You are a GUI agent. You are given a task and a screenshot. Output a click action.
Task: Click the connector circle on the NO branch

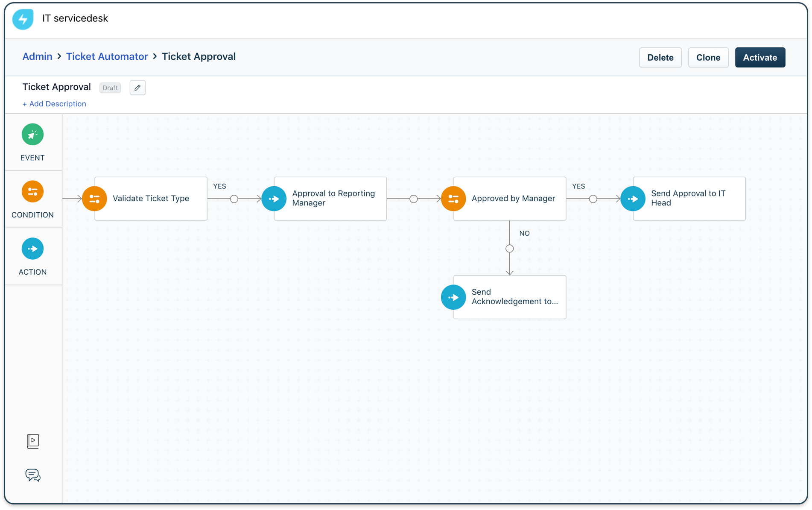pos(509,248)
